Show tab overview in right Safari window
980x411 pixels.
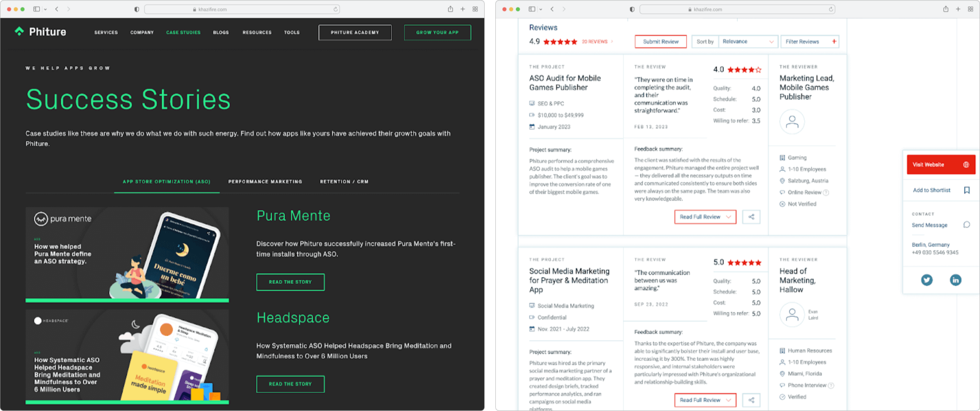(x=970, y=9)
